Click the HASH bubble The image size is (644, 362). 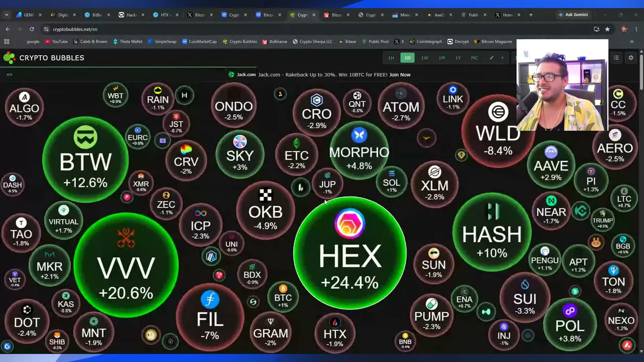click(x=492, y=233)
